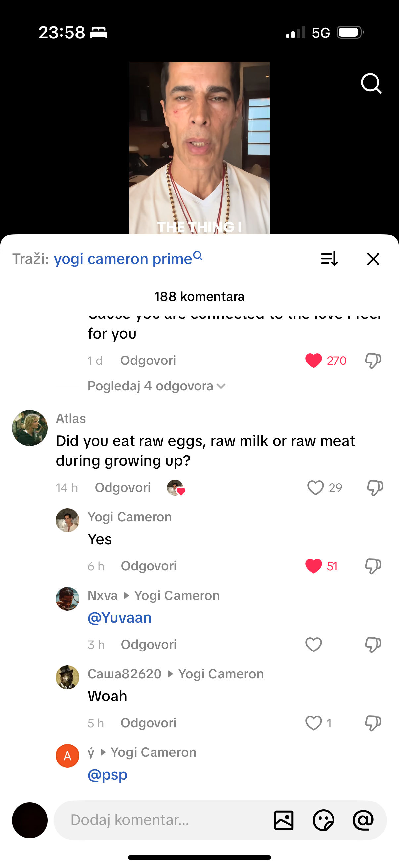Tap the @ mention icon
Image resolution: width=399 pixels, height=868 pixels.
[x=363, y=820]
